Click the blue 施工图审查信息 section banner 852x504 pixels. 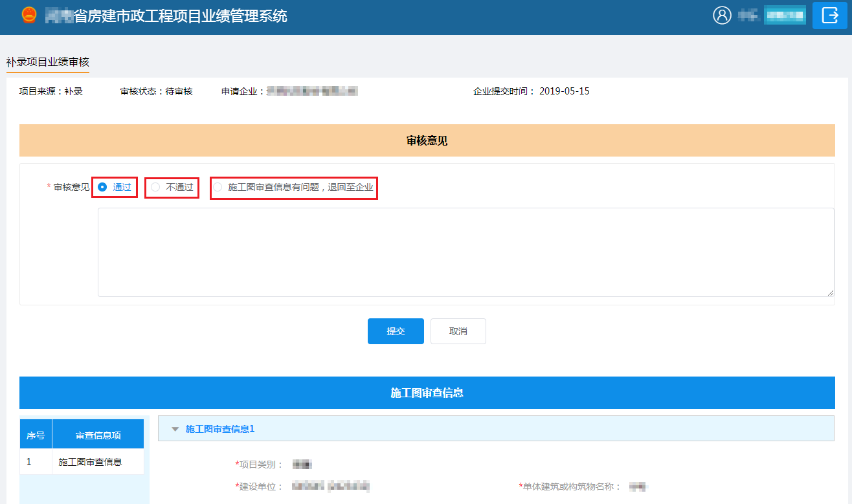[427, 393]
